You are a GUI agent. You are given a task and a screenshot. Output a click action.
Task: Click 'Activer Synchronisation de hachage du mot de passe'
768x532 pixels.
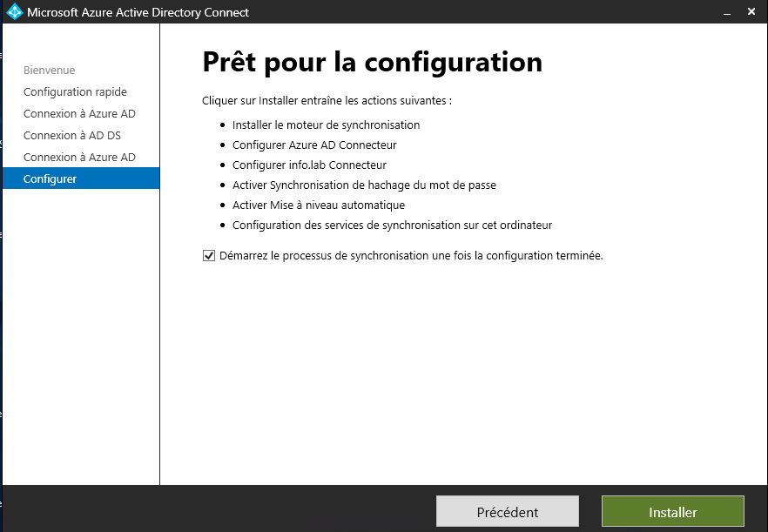pos(364,185)
